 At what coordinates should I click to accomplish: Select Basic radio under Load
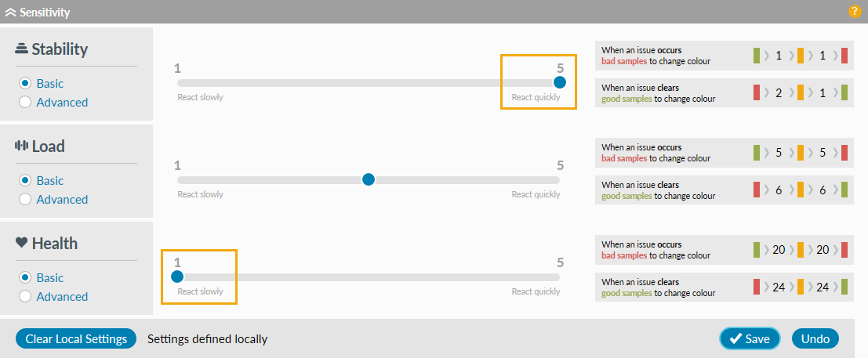click(x=25, y=181)
